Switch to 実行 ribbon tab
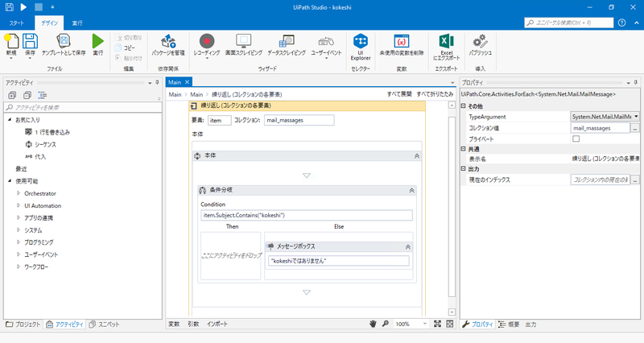Screen dimensions: 644x343 (x=77, y=23)
